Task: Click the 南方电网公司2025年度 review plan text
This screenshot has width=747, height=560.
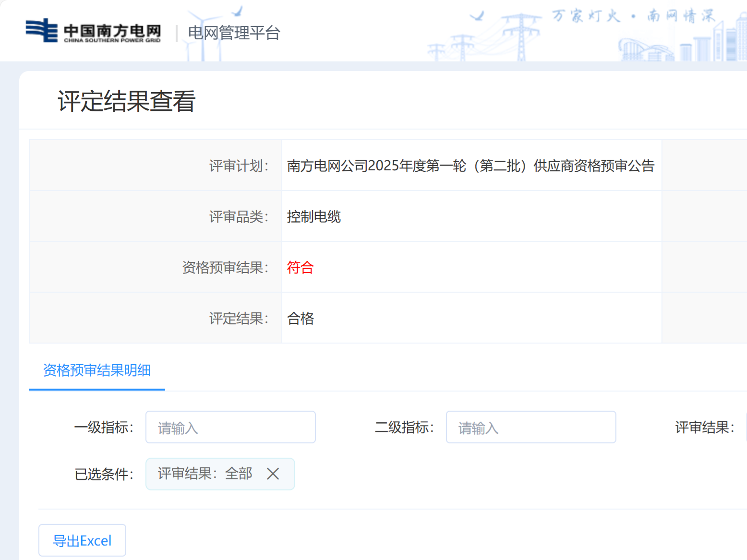Action: pyautogui.click(x=470, y=166)
